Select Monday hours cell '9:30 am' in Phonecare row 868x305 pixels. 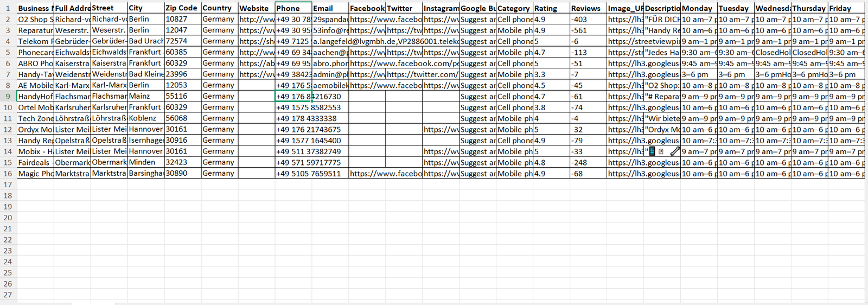coord(699,52)
